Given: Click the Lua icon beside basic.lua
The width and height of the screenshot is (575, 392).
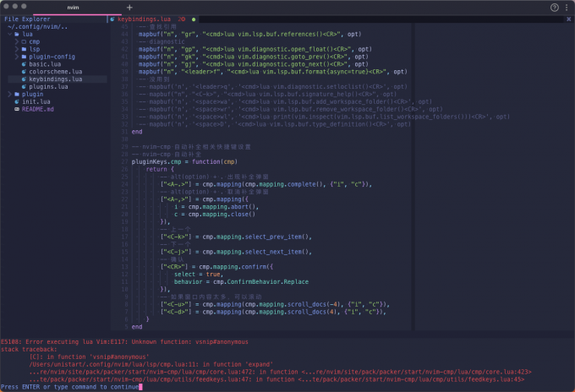Looking at the screenshot, I should pyautogui.click(x=25, y=64).
